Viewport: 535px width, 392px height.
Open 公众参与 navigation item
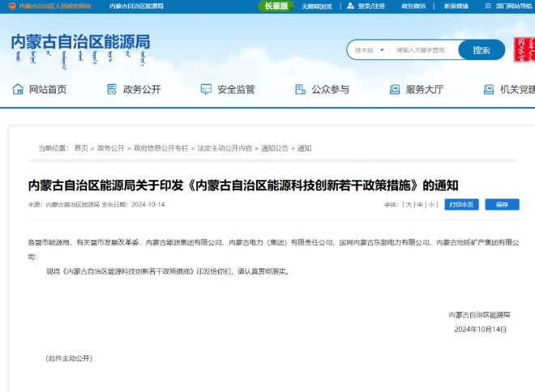330,89
